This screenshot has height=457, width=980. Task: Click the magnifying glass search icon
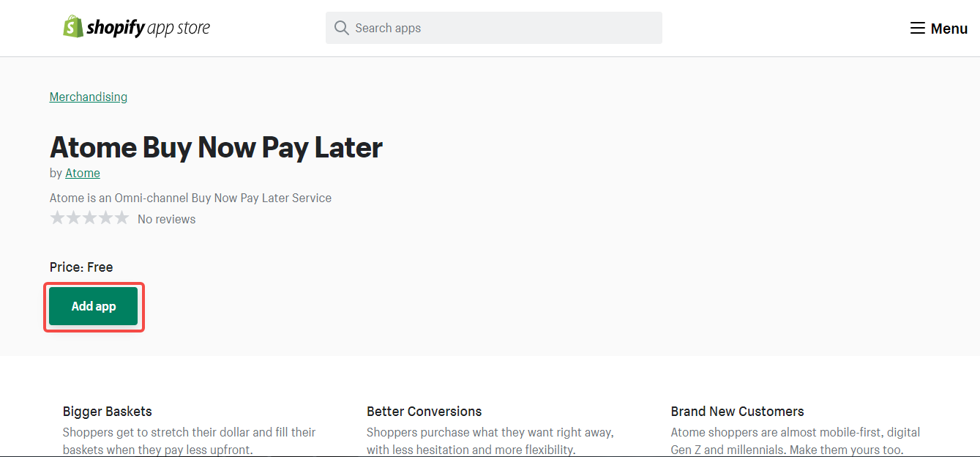341,28
